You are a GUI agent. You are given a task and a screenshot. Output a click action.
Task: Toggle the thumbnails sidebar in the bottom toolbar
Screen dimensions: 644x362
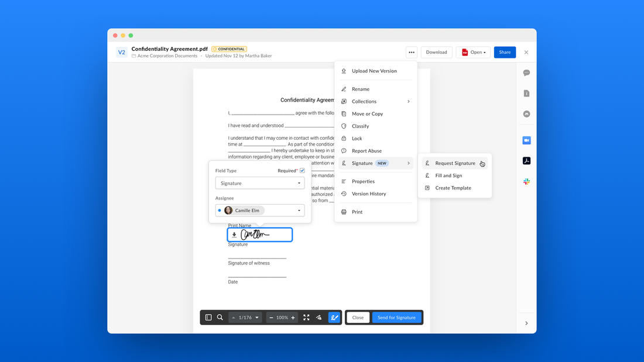[208, 318]
